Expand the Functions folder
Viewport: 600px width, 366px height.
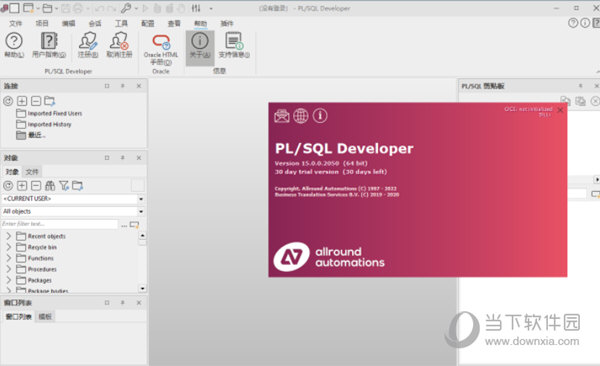(x=8, y=258)
